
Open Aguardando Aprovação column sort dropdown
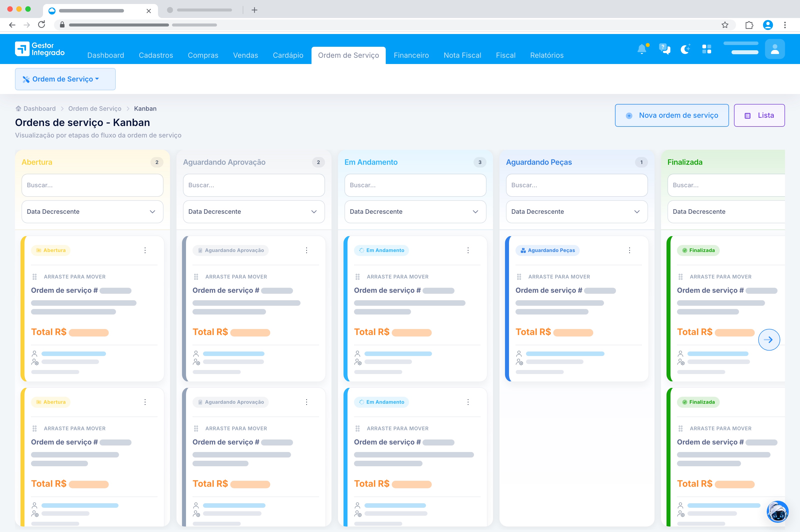tap(254, 212)
